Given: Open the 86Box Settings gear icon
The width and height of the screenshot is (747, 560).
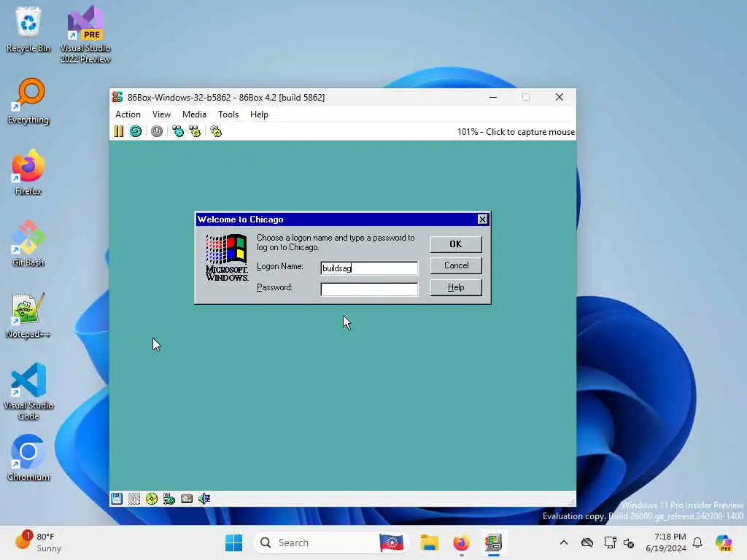Looking at the screenshot, I should (216, 131).
